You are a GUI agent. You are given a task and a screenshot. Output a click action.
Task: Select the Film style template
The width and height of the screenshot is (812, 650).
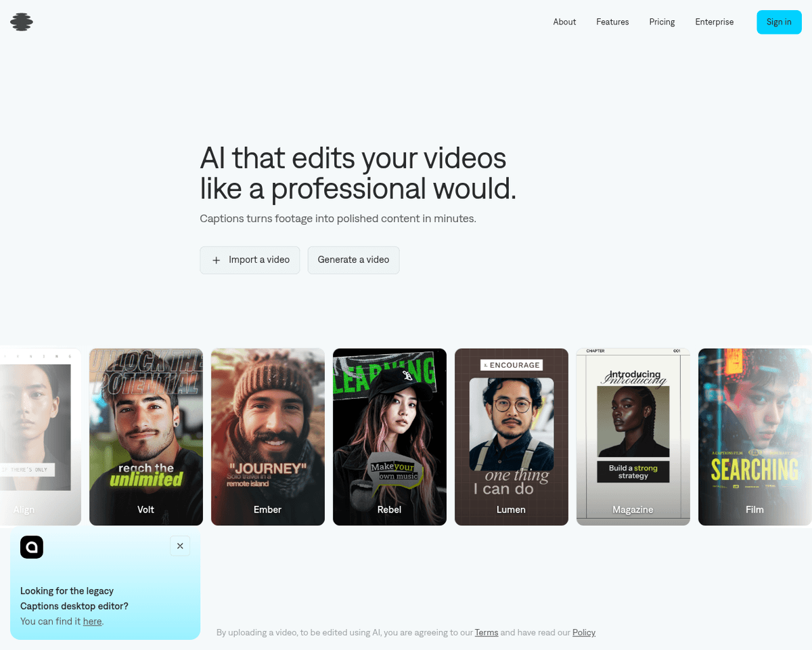click(755, 437)
